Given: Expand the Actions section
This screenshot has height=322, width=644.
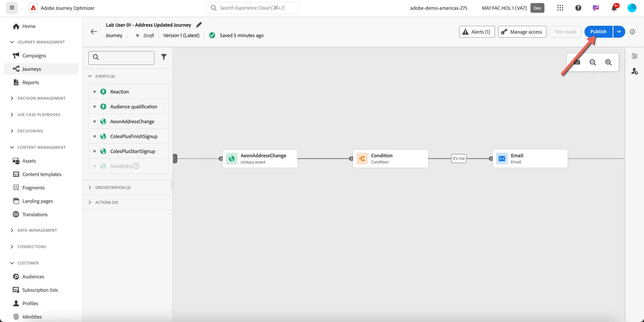Looking at the screenshot, I should tap(90, 203).
